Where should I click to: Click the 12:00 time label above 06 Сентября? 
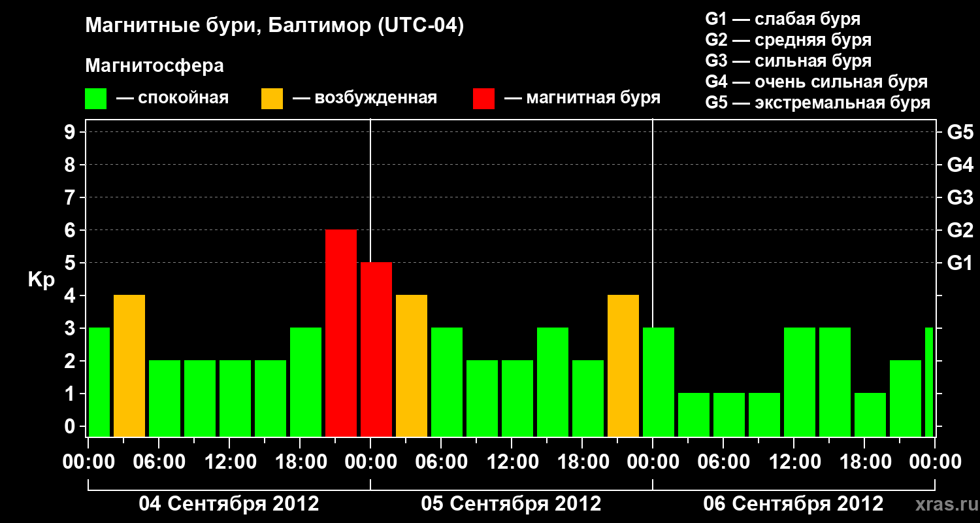[794, 462]
